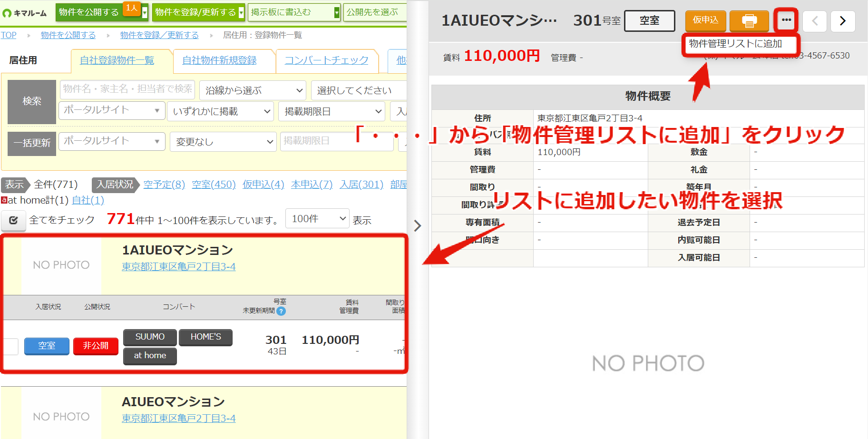Click the 空室 status button in the detail header
The image size is (868, 439).
(x=649, y=21)
